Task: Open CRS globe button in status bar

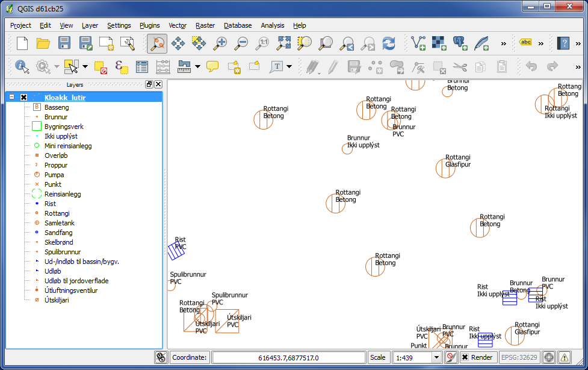Action: pyautogui.click(x=549, y=357)
